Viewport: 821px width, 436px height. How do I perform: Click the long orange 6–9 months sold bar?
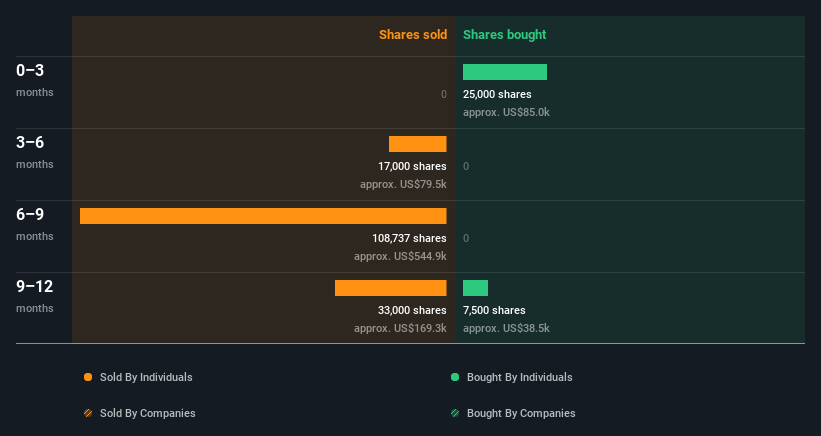[x=263, y=216]
